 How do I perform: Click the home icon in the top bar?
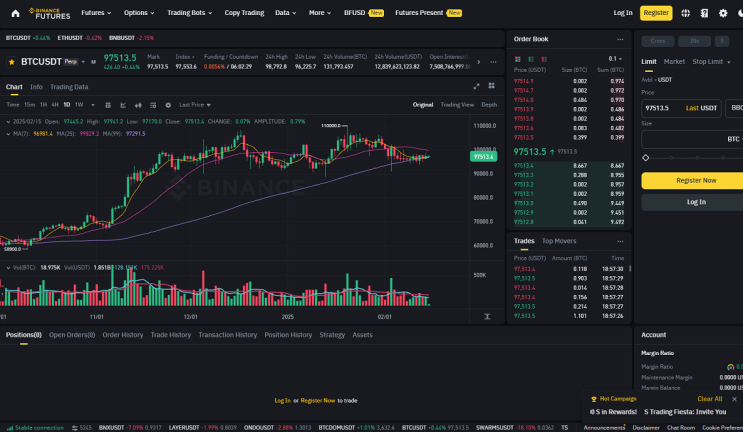click(x=15, y=13)
